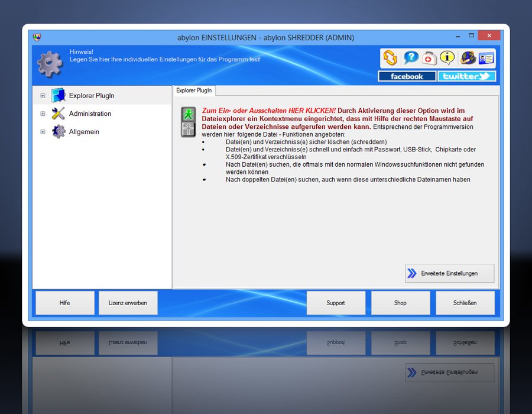Viewport: 532px width, 414px height.
Task: Expand the Allgemein tree node
Action: click(43, 132)
